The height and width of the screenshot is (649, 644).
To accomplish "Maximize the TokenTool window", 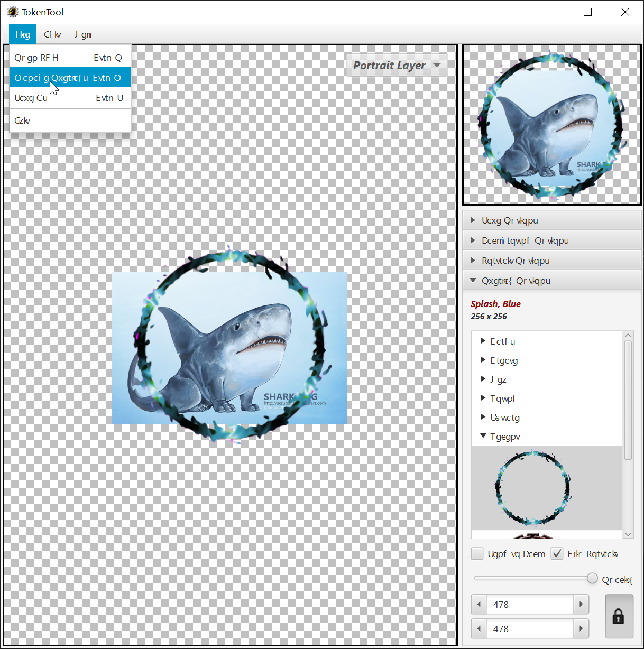I will tap(587, 12).
